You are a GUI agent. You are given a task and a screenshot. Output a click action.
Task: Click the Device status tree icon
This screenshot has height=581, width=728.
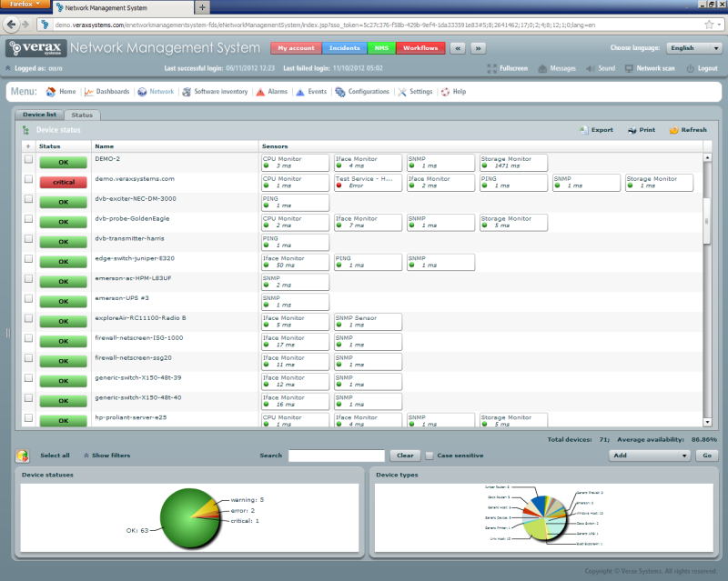point(26,130)
